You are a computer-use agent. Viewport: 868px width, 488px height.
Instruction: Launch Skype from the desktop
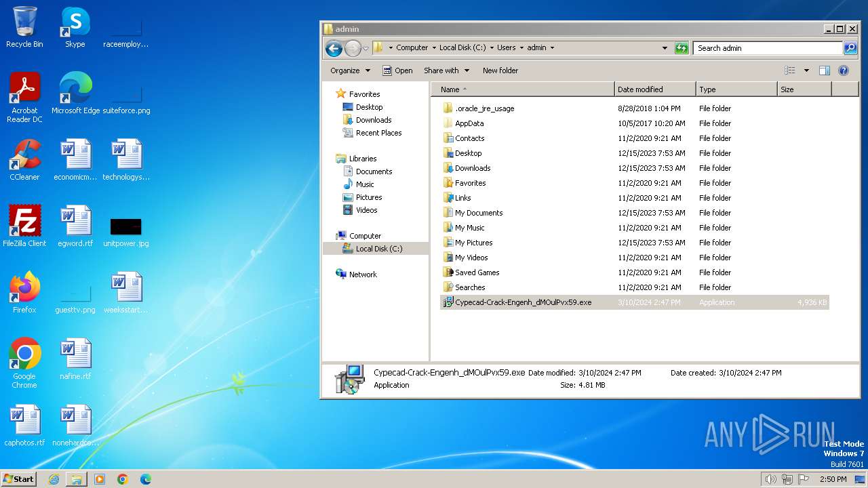(75, 27)
